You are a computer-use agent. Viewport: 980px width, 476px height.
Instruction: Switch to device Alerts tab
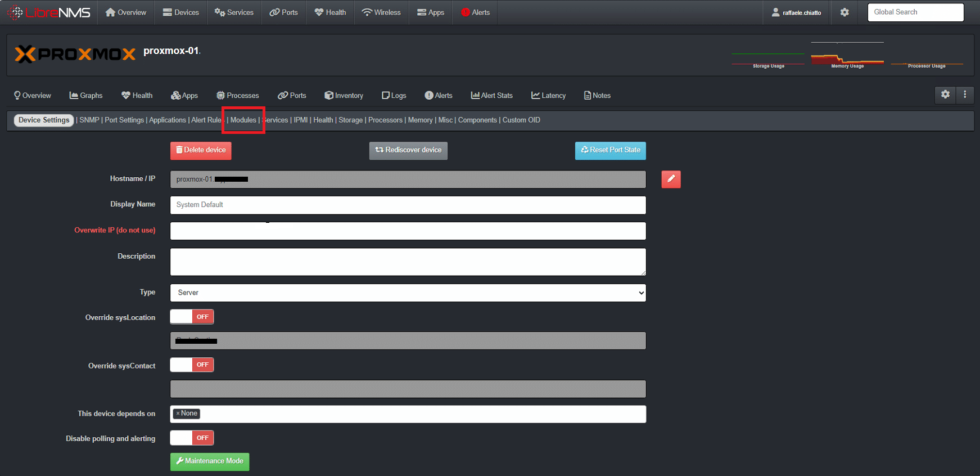coord(439,96)
